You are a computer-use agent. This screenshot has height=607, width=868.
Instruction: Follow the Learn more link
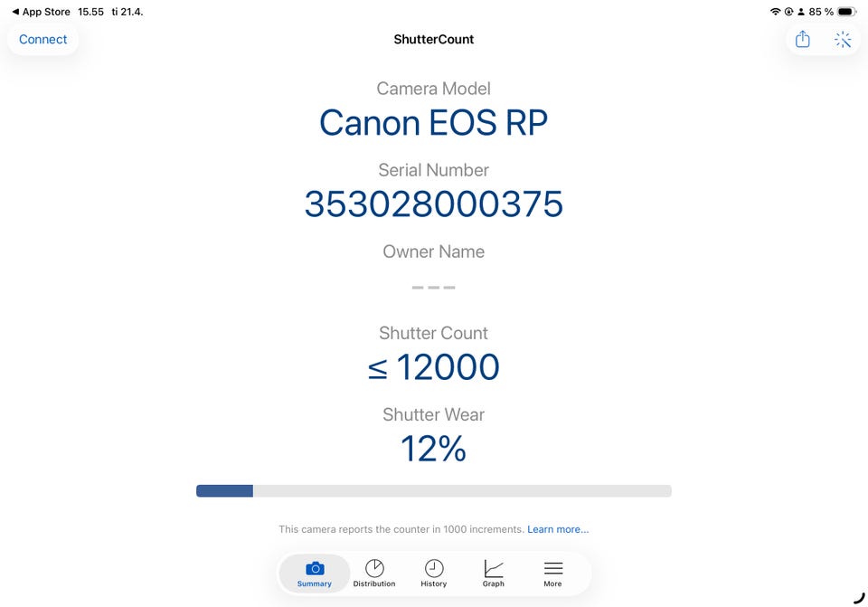[558, 529]
